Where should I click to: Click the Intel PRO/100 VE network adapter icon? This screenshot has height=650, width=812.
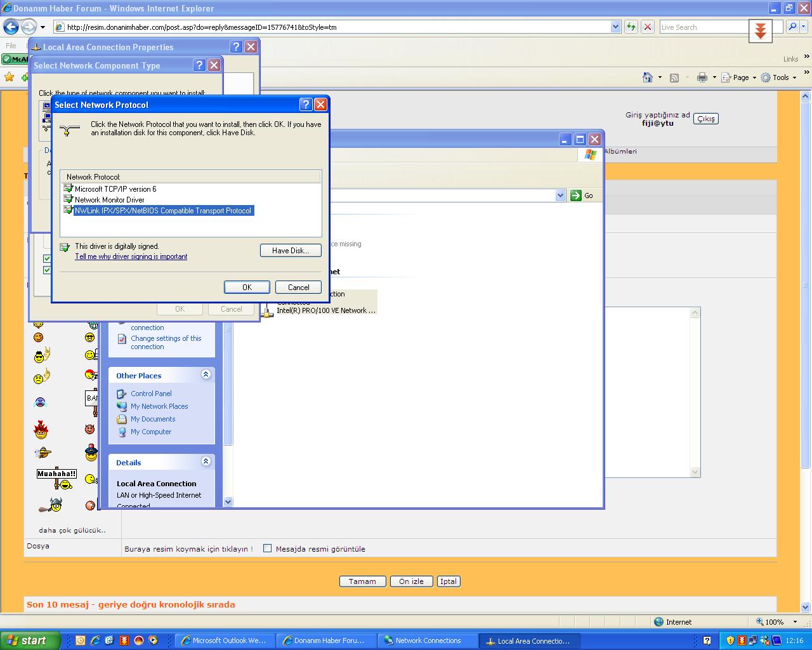[x=268, y=310]
